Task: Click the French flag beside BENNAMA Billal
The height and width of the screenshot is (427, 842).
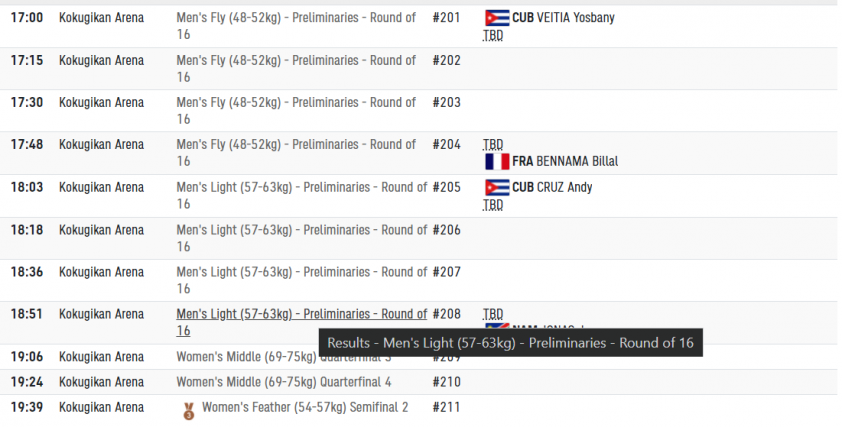Action: [497, 161]
